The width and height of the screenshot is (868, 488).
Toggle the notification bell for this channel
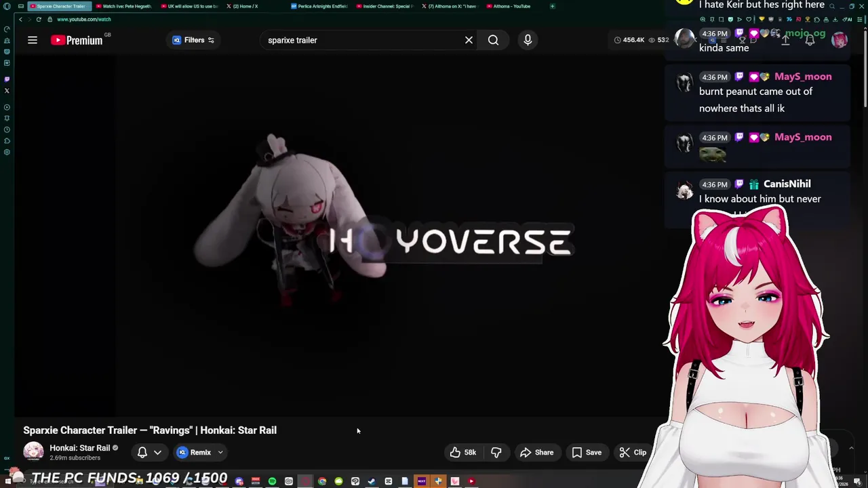(x=142, y=452)
